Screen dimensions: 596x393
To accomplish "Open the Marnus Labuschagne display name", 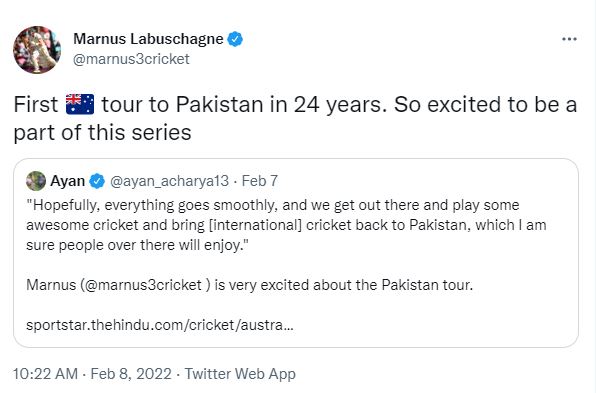I will point(148,39).
